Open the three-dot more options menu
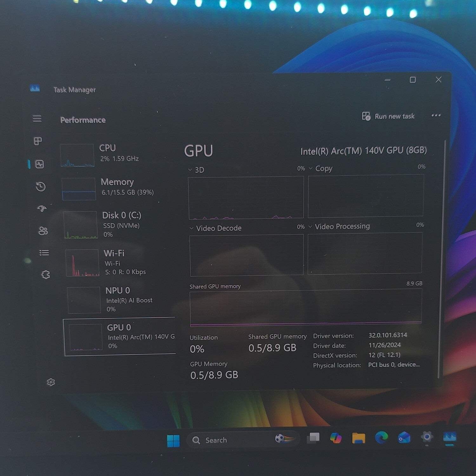 click(x=436, y=115)
